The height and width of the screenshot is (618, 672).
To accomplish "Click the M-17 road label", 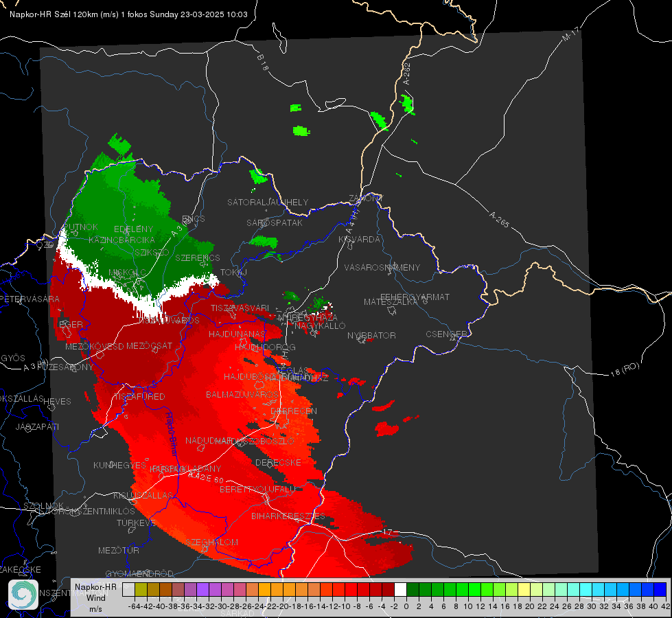I will coord(571,34).
